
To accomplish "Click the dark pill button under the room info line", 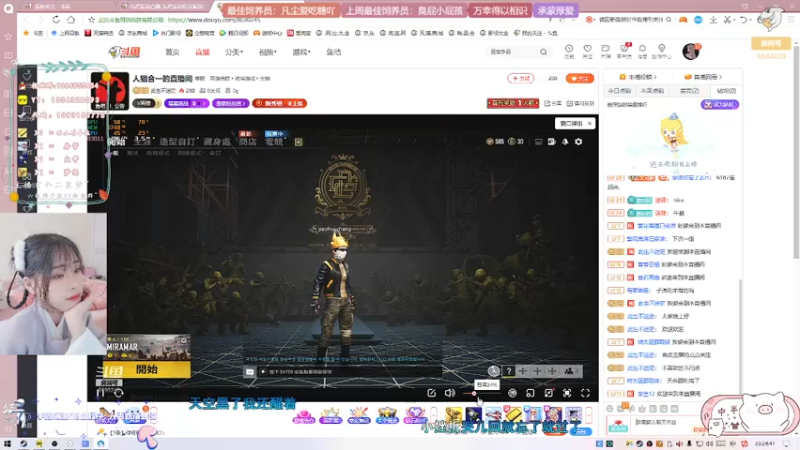I will [x=146, y=103].
